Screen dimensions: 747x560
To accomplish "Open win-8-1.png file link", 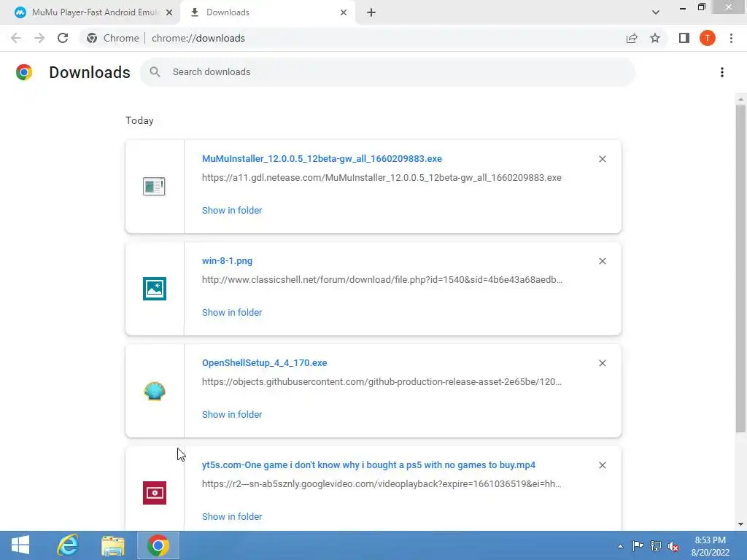I will [x=228, y=261].
